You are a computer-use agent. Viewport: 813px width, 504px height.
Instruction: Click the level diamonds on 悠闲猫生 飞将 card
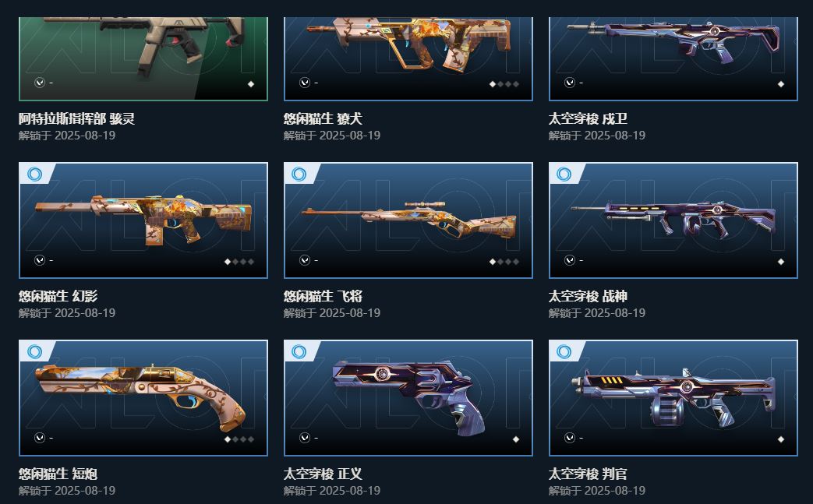[x=504, y=262]
